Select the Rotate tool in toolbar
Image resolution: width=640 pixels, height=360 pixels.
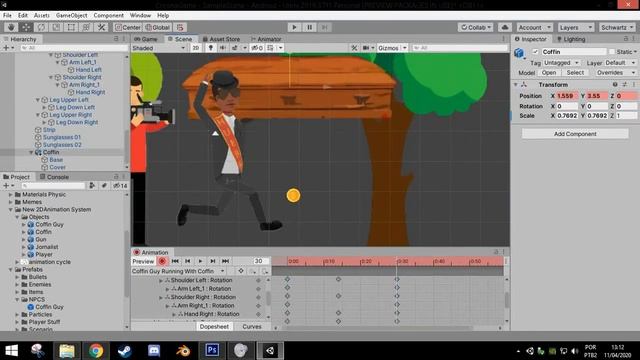click(41, 27)
